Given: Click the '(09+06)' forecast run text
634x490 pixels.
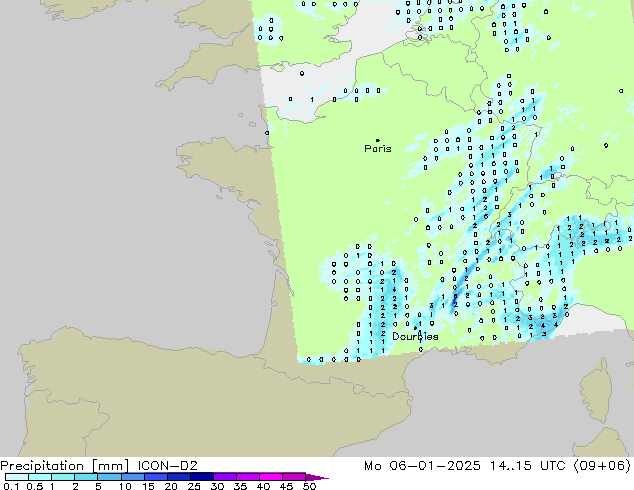Looking at the screenshot, I should [x=602, y=466].
